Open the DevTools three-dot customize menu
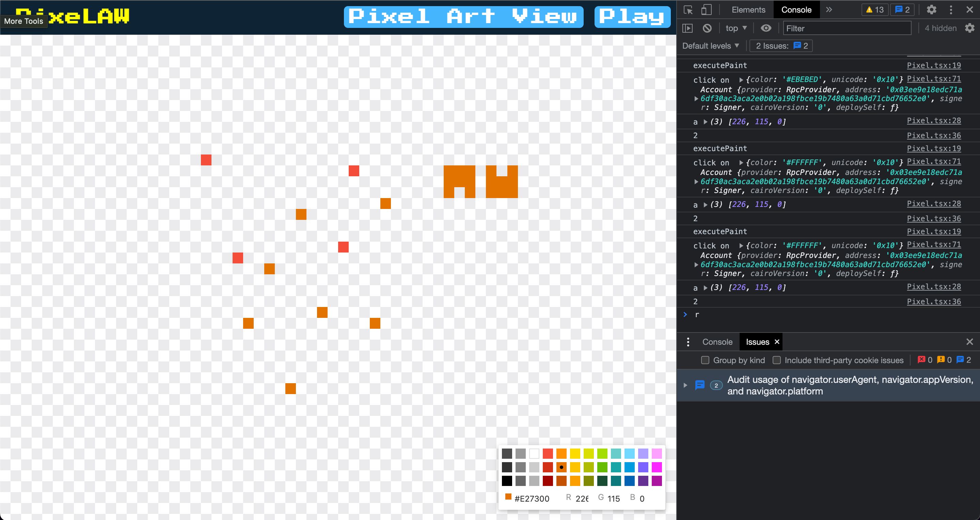This screenshot has height=520, width=980. (951, 10)
